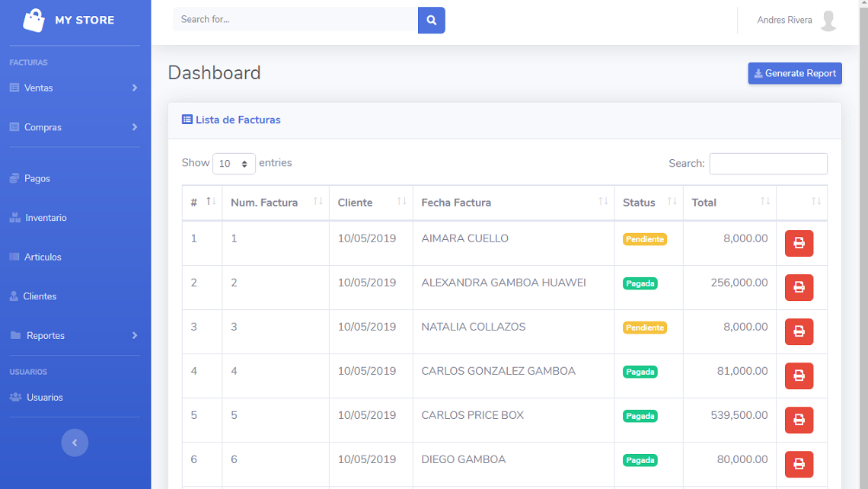This screenshot has width=868, height=489.
Task: Open the Usuarios page link
Action: [44, 398]
